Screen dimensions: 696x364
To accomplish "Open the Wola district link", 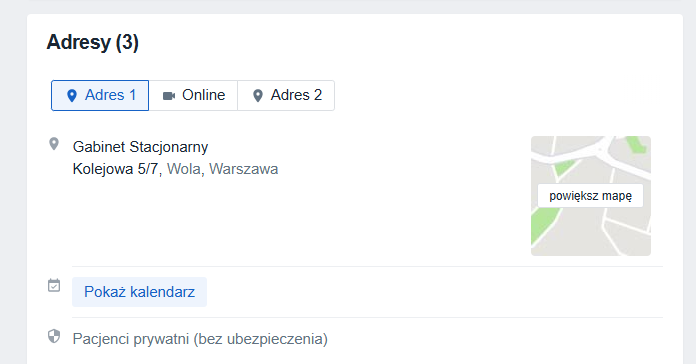I will point(183,169).
